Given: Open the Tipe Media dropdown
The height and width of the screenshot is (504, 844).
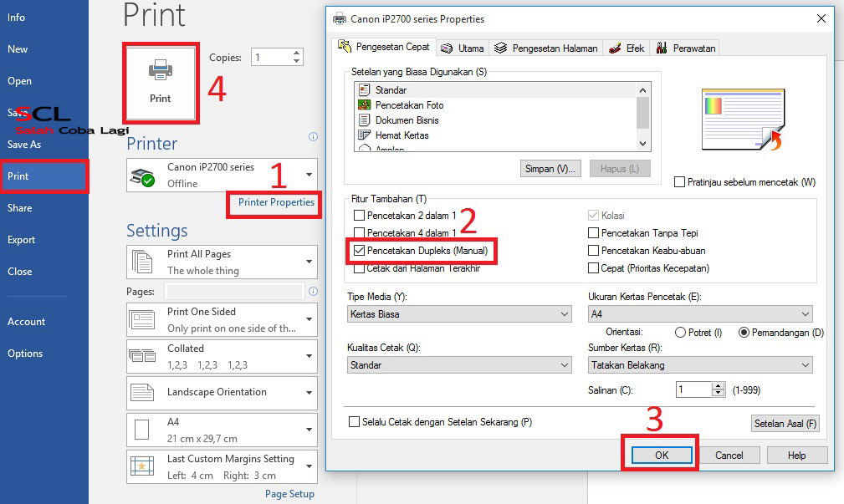Looking at the screenshot, I should click(x=459, y=314).
